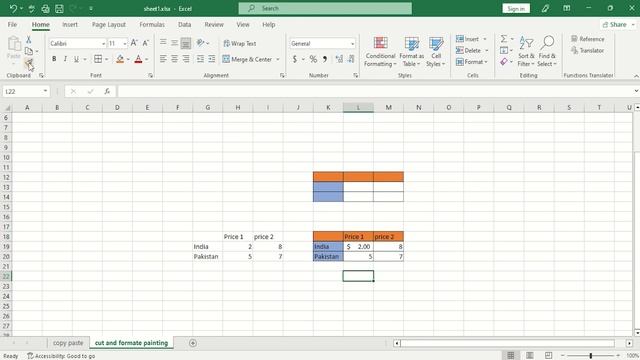Click the Font Color letter A icon

click(138, 59)
